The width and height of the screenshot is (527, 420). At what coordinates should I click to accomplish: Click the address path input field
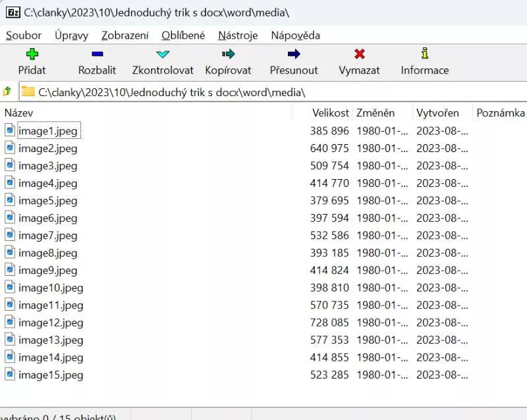(263, 92)
